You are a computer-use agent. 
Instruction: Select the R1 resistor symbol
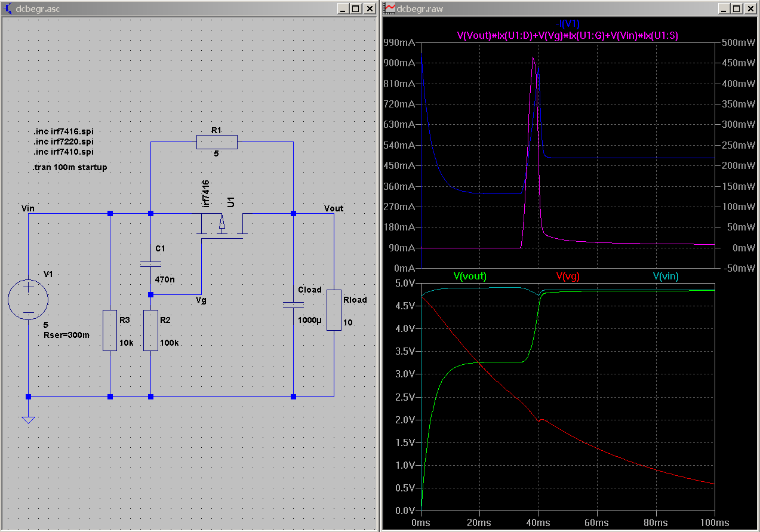point(217,142)
